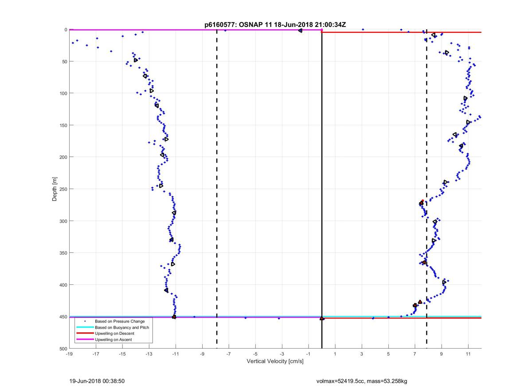Click the depth tick label '300'
Screen dimensions: 532x392
63,221
